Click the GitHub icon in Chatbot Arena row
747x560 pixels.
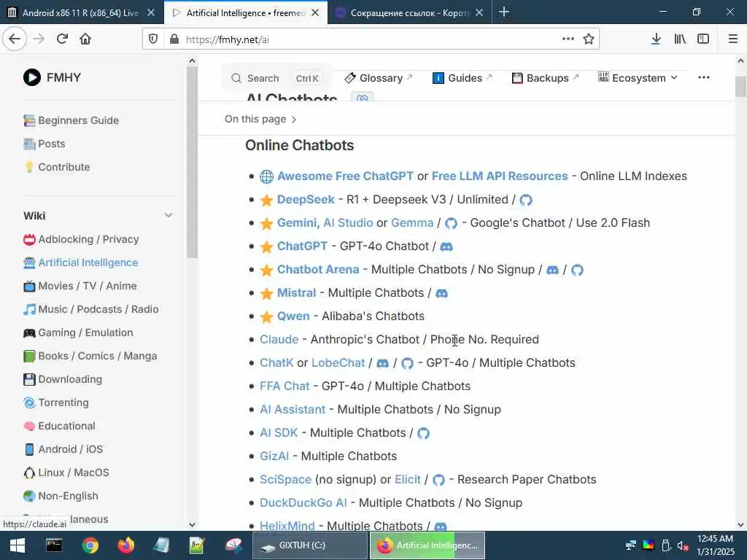tap(578, 270)
